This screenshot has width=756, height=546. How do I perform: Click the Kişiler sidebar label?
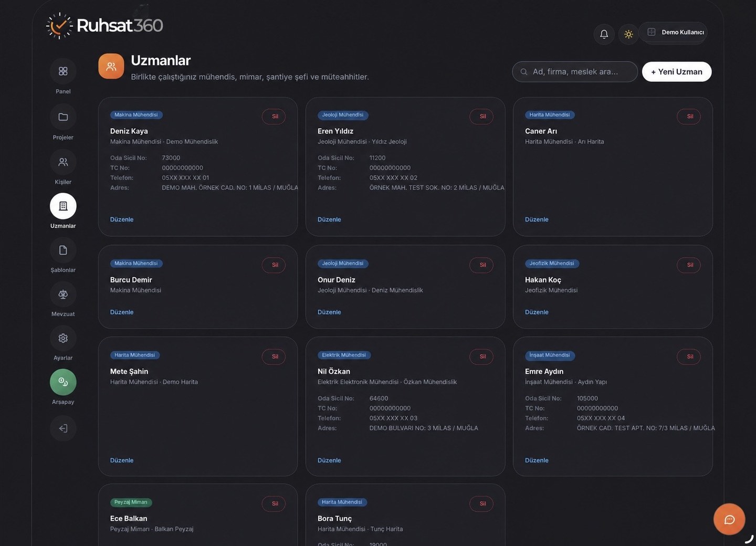pyautogui.click(x=63, y=182)
